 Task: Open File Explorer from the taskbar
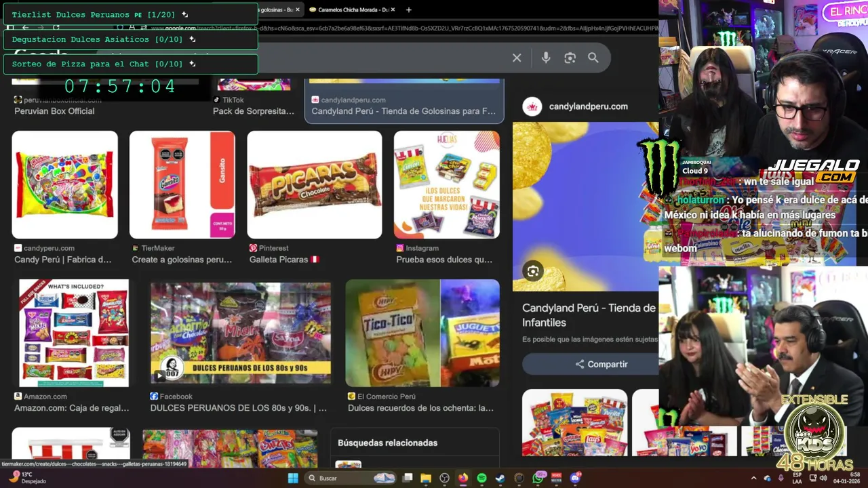coord(426,478)
